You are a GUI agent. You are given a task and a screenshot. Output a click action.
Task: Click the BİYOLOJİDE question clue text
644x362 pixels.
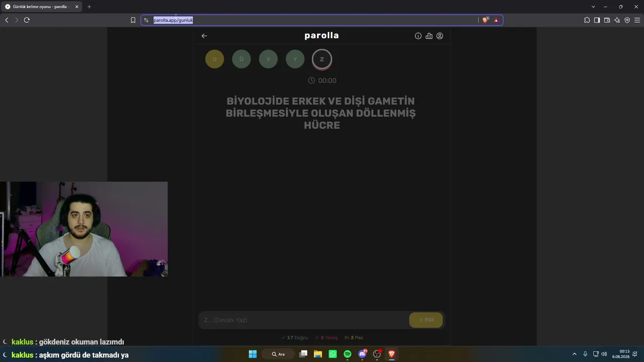pos(321,113)
